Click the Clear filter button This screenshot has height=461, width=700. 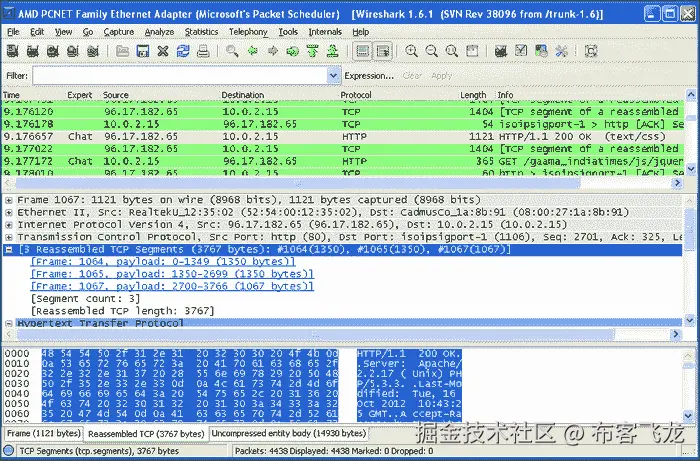[x=412, y=76]
